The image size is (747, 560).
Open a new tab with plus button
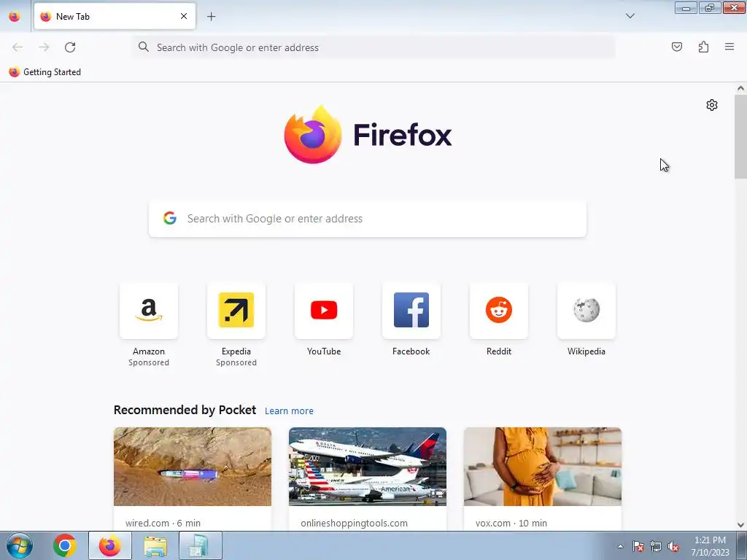[211, 17]
